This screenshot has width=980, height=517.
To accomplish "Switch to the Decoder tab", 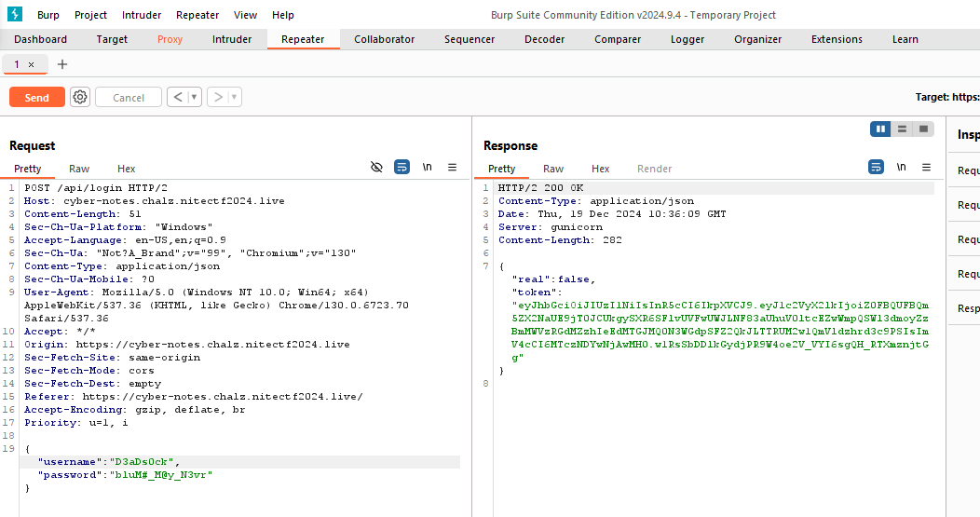I will click(x=544, y=39).
